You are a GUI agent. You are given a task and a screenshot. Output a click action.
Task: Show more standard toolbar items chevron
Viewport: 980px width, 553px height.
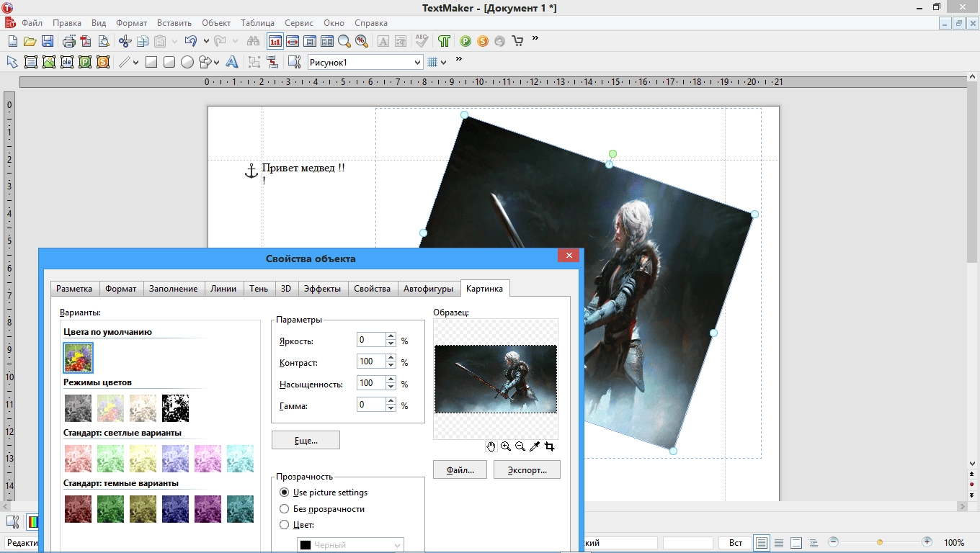[535, 38]
